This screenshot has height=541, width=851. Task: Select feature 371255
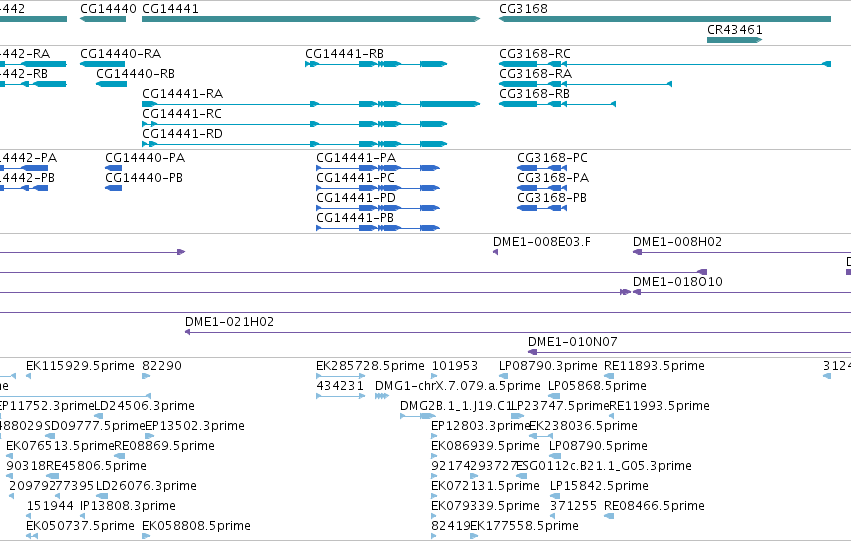coord(552,516)
